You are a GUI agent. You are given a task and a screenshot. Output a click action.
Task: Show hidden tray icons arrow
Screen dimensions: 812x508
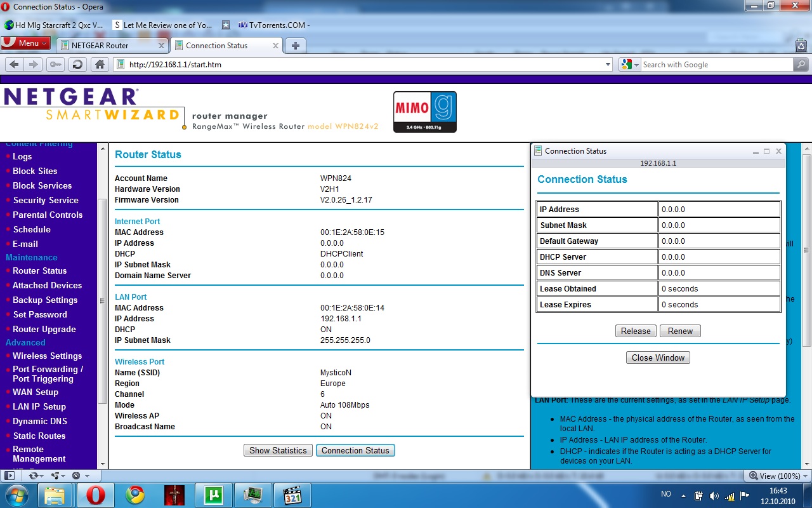[x=684, y=496]
